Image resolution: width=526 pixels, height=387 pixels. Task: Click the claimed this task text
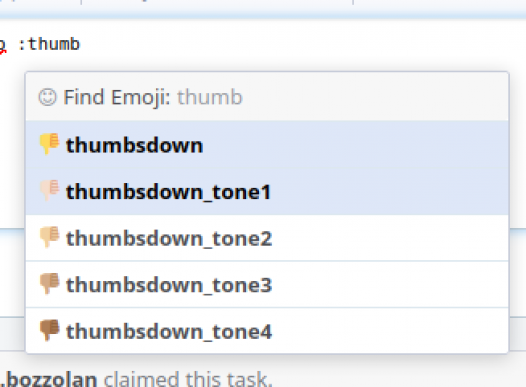[188, 379]
